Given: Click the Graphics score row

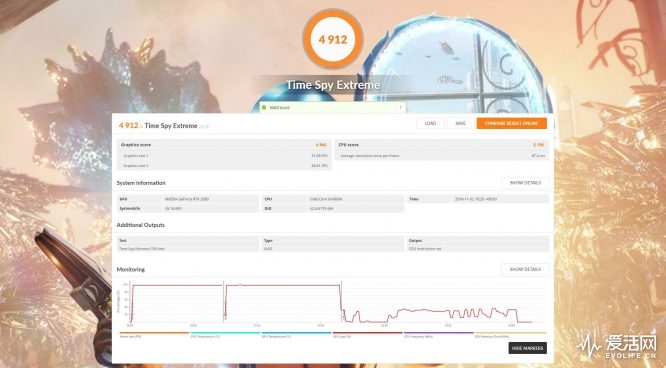Looking at the screenshot, I should tap(224, 145).
